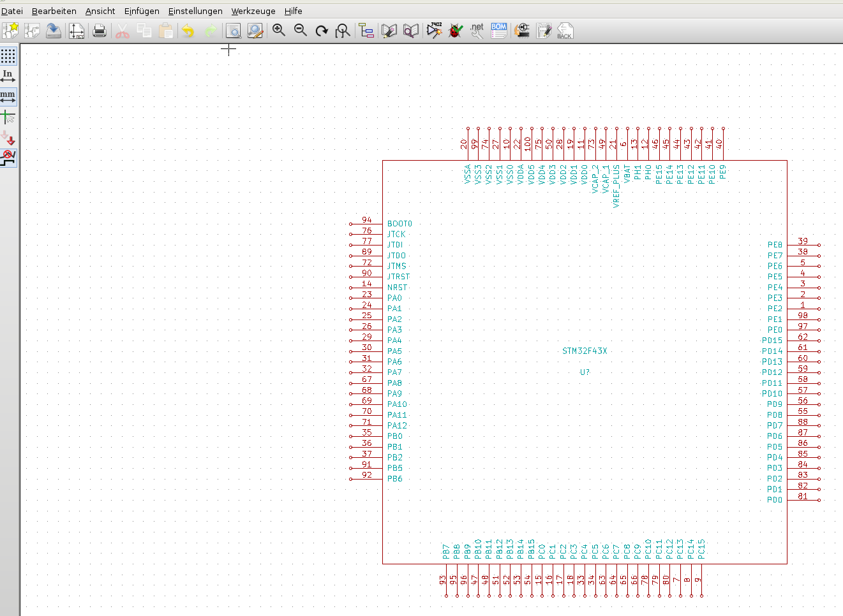Open the Einfügen menu
This screenshot has width=843, height=616.
pos(142,11)
